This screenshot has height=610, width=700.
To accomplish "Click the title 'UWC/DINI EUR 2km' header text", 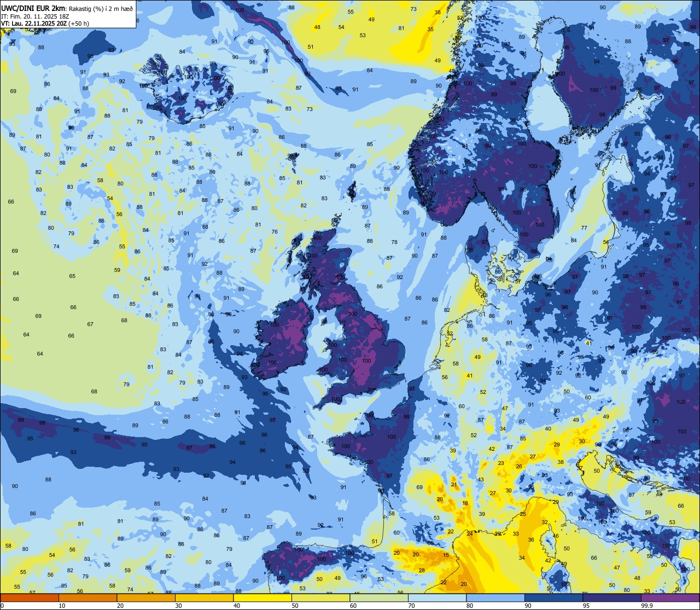I will 33,9.
